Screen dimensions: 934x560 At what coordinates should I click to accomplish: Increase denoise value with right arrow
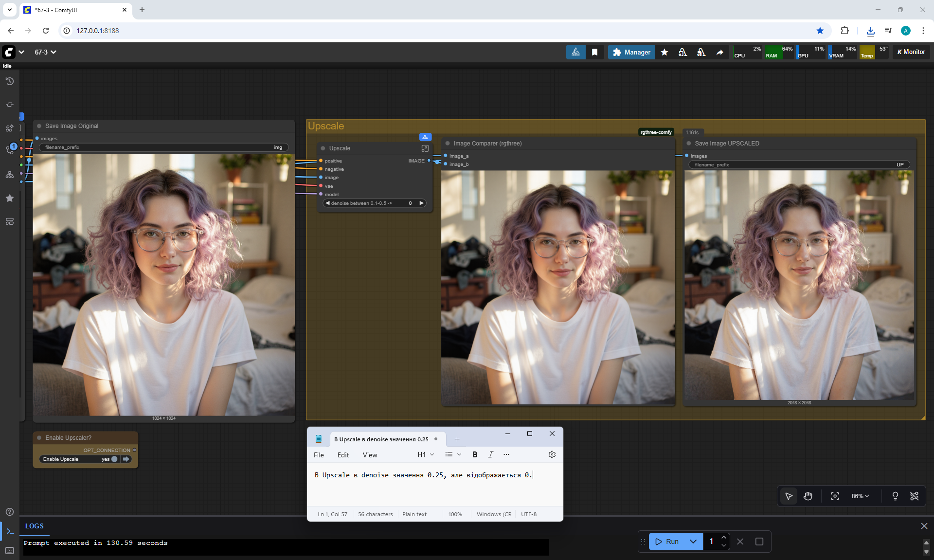coord(421,203)
